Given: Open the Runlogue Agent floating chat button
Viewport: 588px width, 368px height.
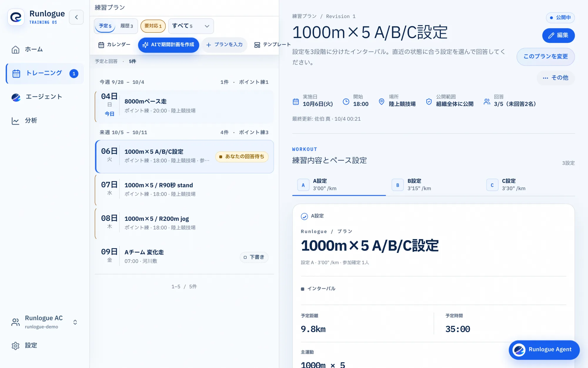Looking at the screenshot, I should (x=544, y=350).
